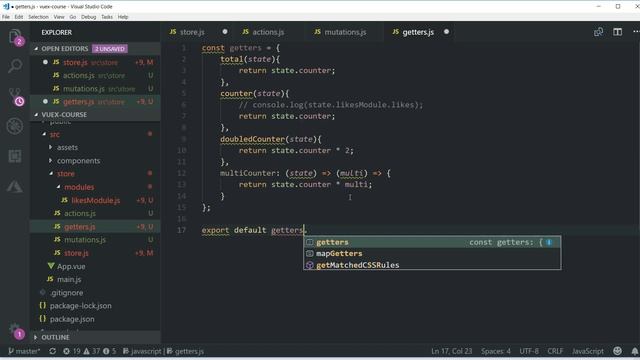Open main.js in the file tree
The image size is (640, 360).
pyautogui.click(x=96, y=279)
